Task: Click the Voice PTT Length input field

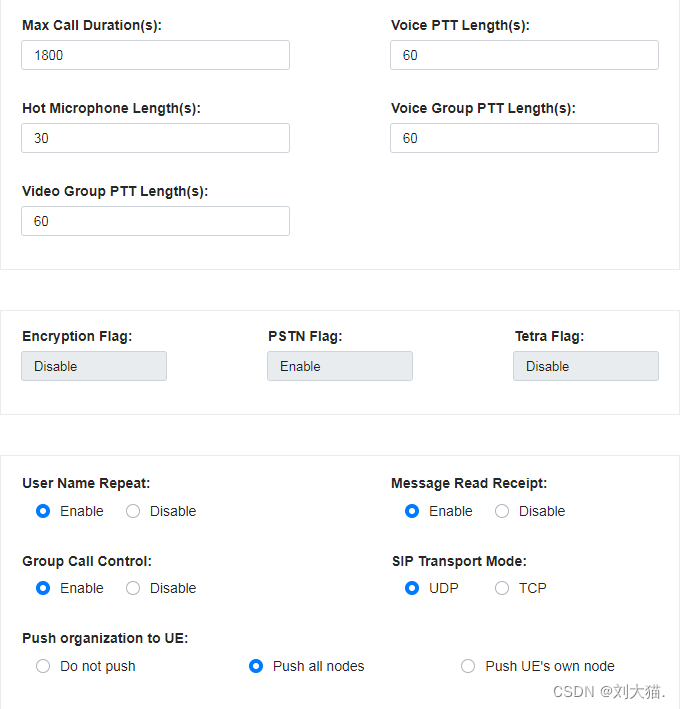Action: coord(524,55)
